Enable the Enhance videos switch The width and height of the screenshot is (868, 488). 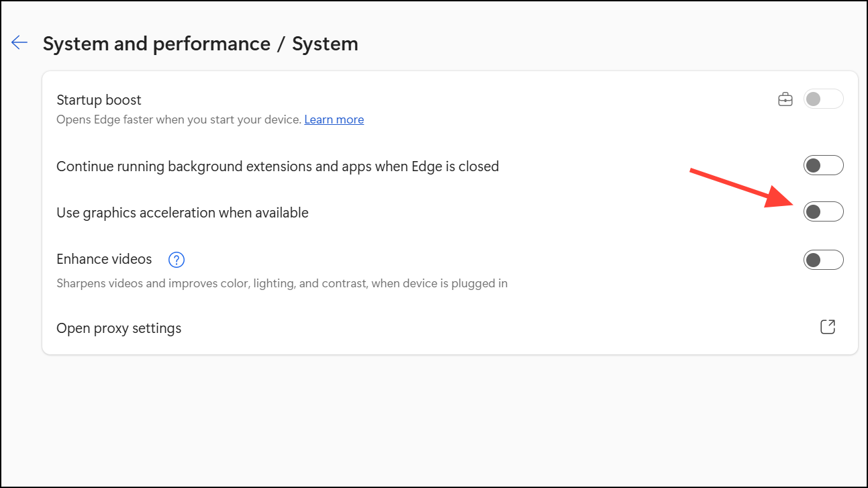(823, 260)
